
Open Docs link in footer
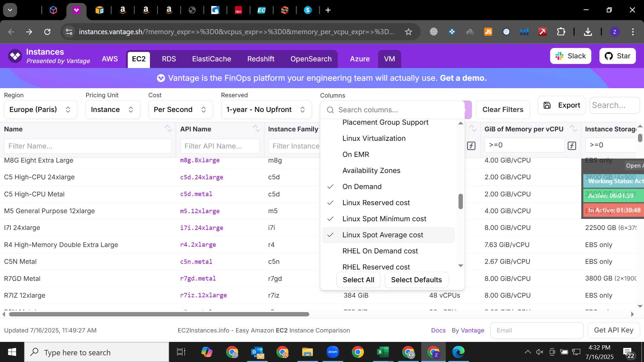coord(438,330)
